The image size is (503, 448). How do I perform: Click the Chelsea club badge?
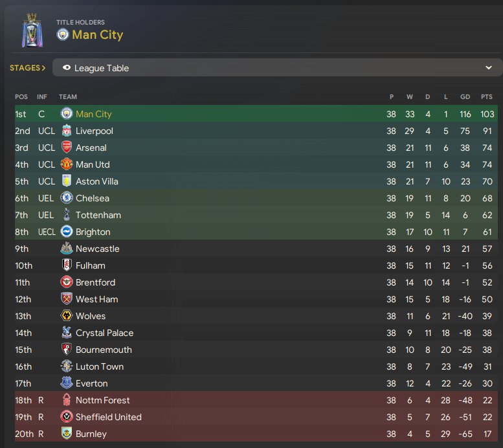pyautogui.click(x=67, y=198)
